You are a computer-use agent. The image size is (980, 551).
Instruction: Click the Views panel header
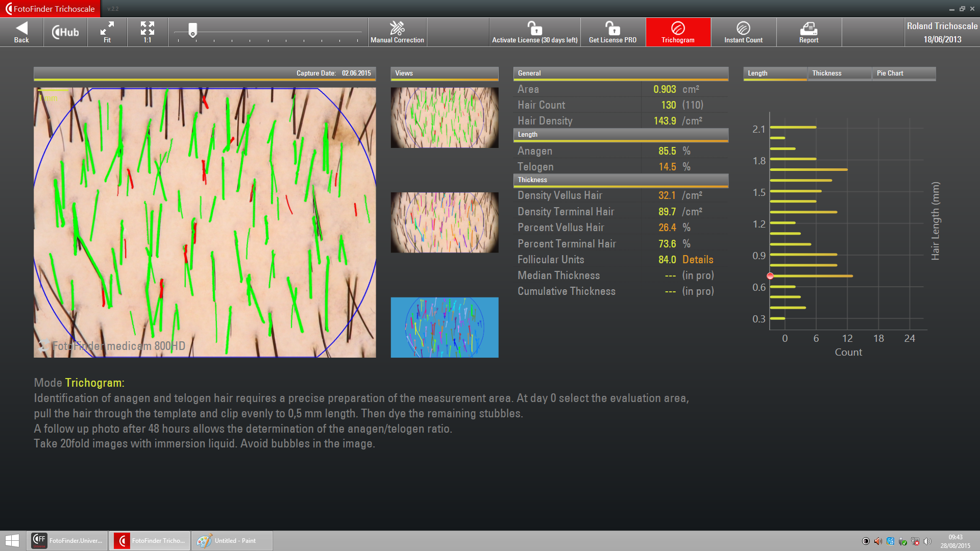[x=445, y=73]
